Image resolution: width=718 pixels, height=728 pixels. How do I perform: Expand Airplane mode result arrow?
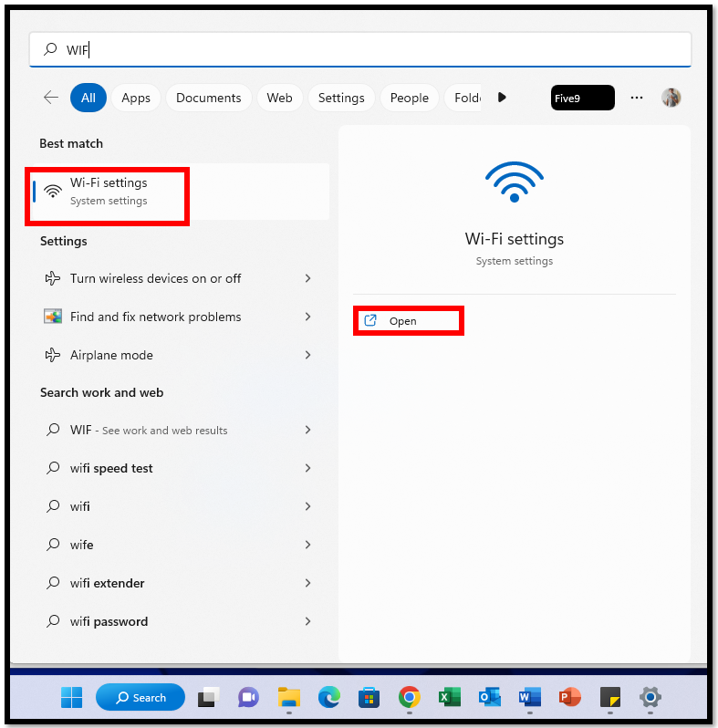(307, 355)
